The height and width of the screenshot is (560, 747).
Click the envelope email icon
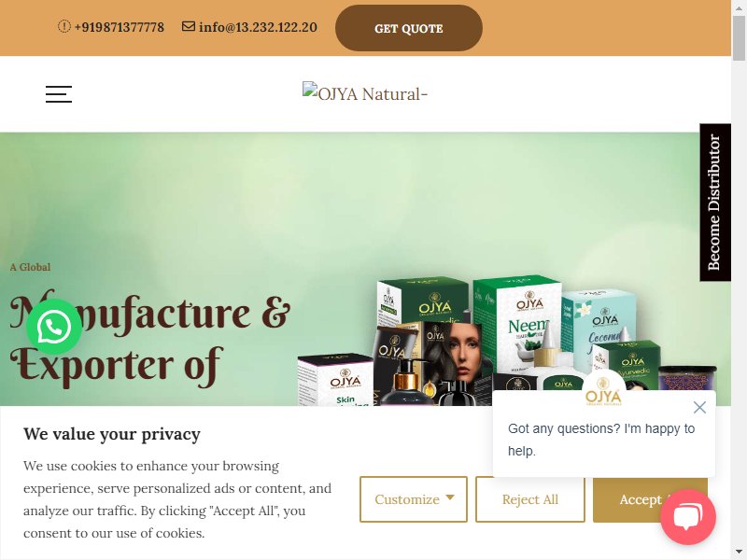click(x=189, y=26)
